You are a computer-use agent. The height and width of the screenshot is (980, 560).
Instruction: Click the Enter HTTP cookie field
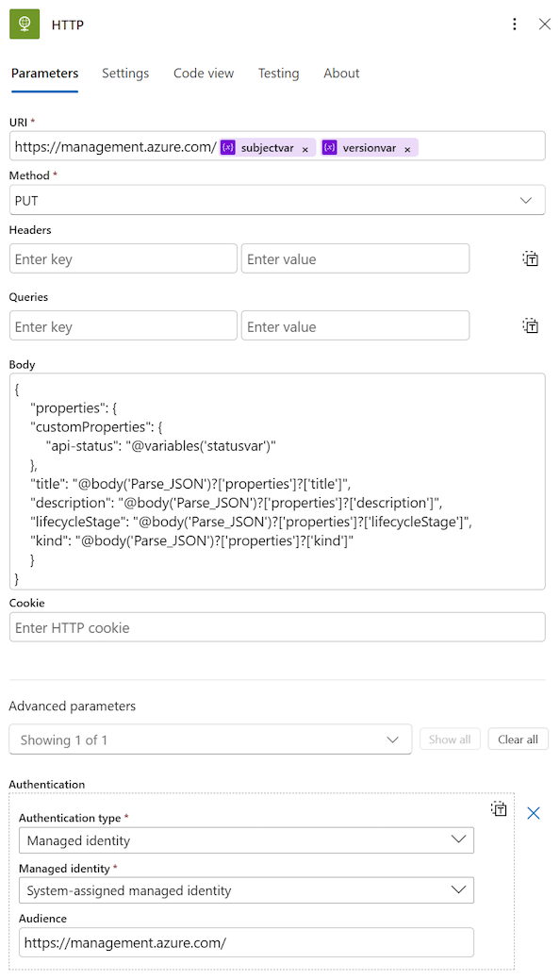point(278,626)
